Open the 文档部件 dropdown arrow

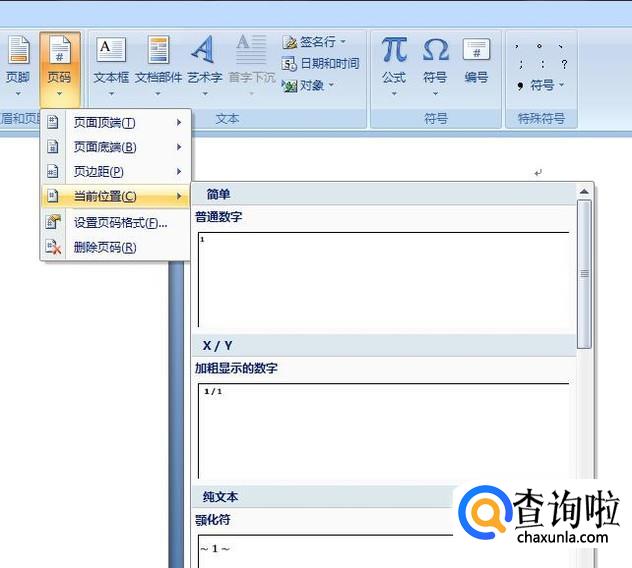pyautogui.click(x=158, y=94)
